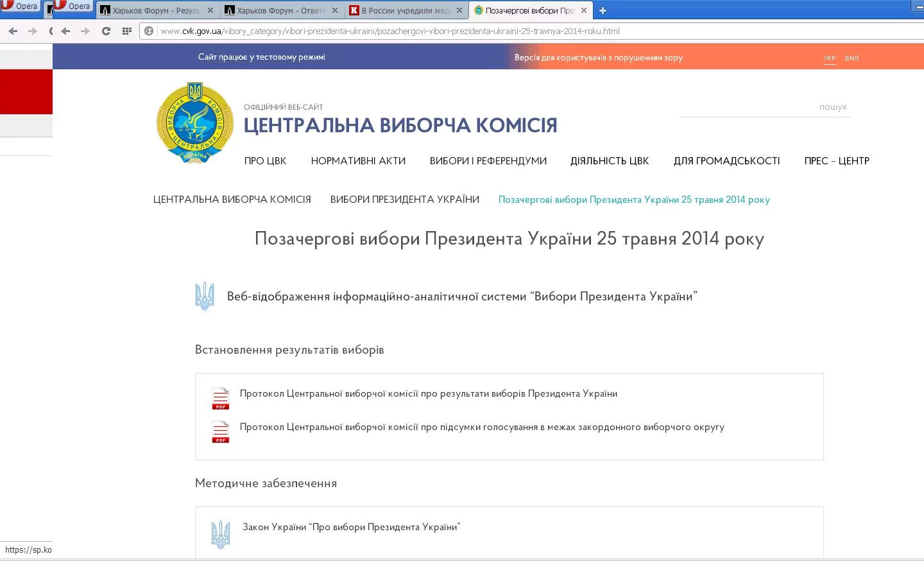Click the PDF icon beside the results protocol
Viewport: 924px width, 561px height.
(x=221, y=398)
